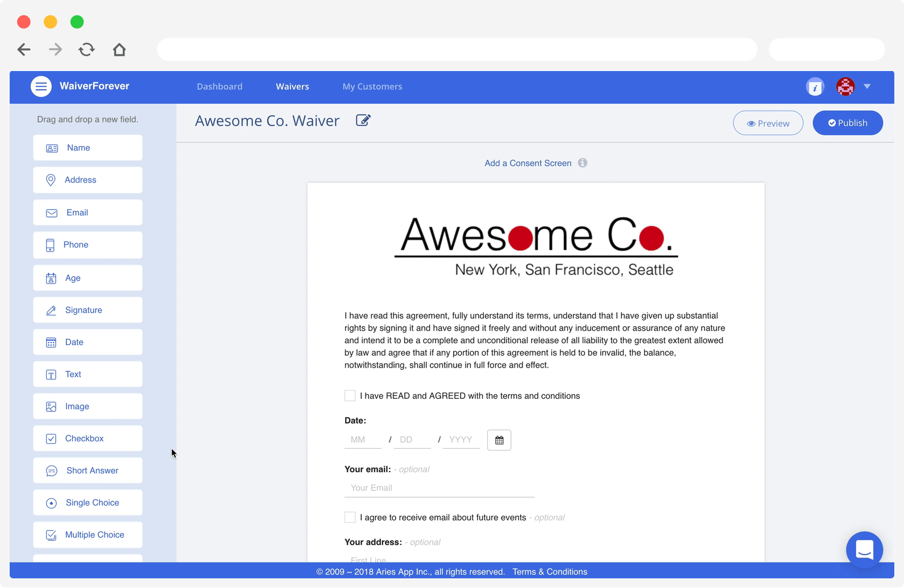Open the chat support widget
904x588 pixels.
coord(864,549)
